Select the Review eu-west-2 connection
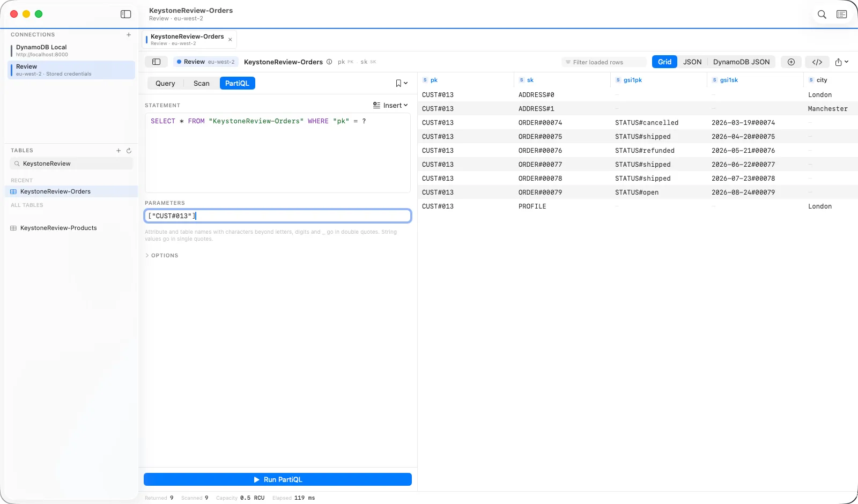858x504 pixels. click(x=71, y=70)
